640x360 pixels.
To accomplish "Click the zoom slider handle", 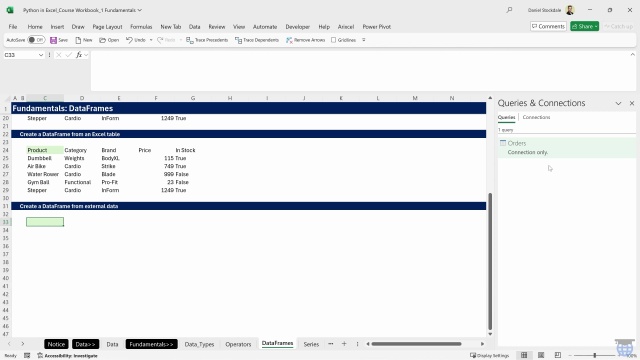I will [595, 355].
